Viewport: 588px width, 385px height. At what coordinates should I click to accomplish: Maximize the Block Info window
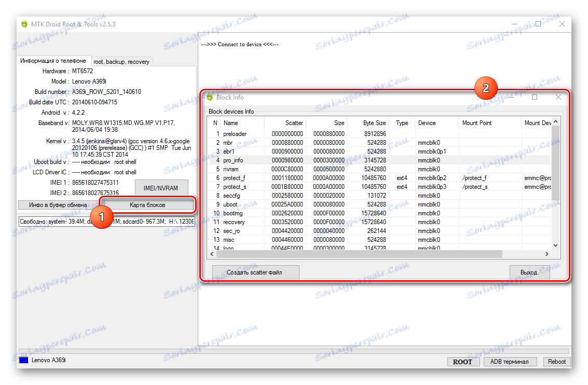[x=535, y=97]
